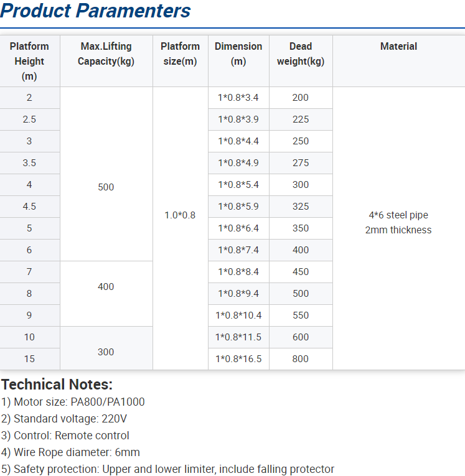The width and height of the screenshot is (465, 476).
Task: Select the 300 lifting capacity cell
Action: (x=106, y=352)
